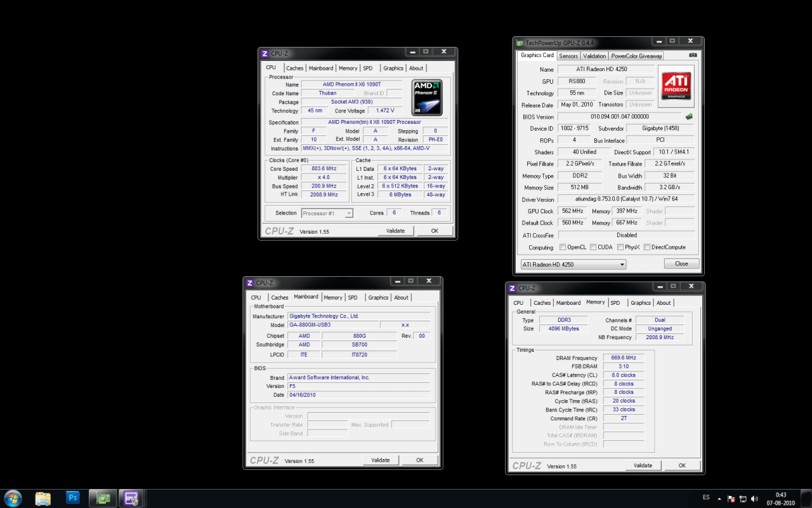The image size is (812, 508).
Task: Open the SPD tab in the CPU-Z processor window
Action: point(368,68)
